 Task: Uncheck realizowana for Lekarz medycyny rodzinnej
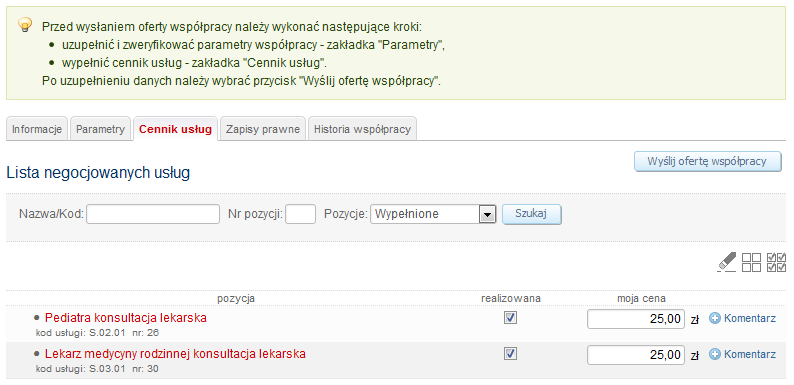[x=510, y=353]
